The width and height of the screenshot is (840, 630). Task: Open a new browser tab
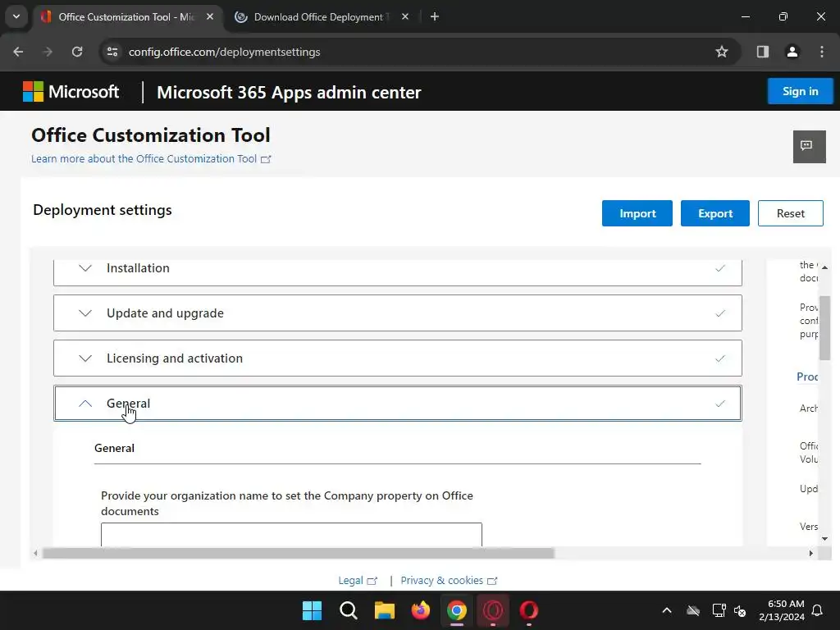[x=435, y=16]
